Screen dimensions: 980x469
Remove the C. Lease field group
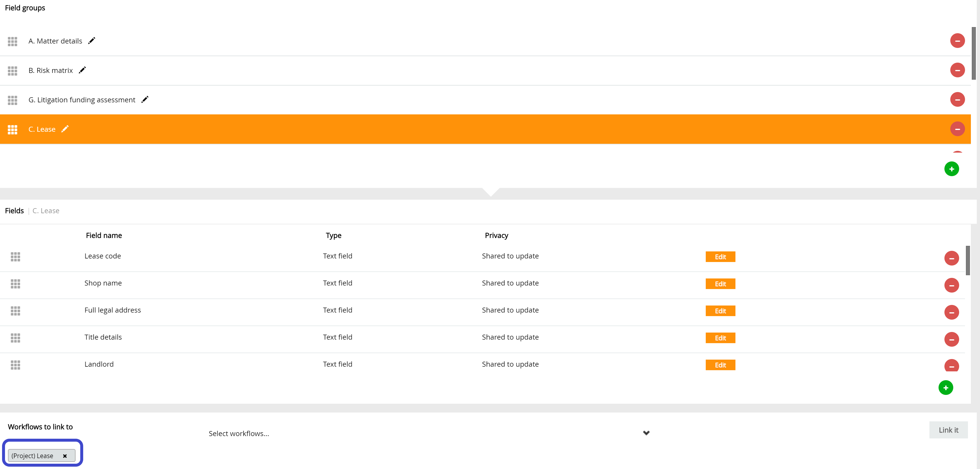(957, 129)
